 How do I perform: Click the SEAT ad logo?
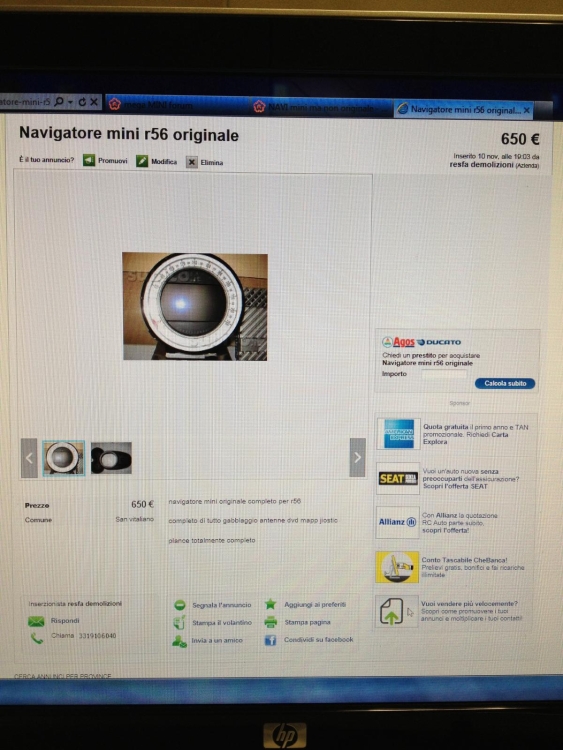click(398, 478)
